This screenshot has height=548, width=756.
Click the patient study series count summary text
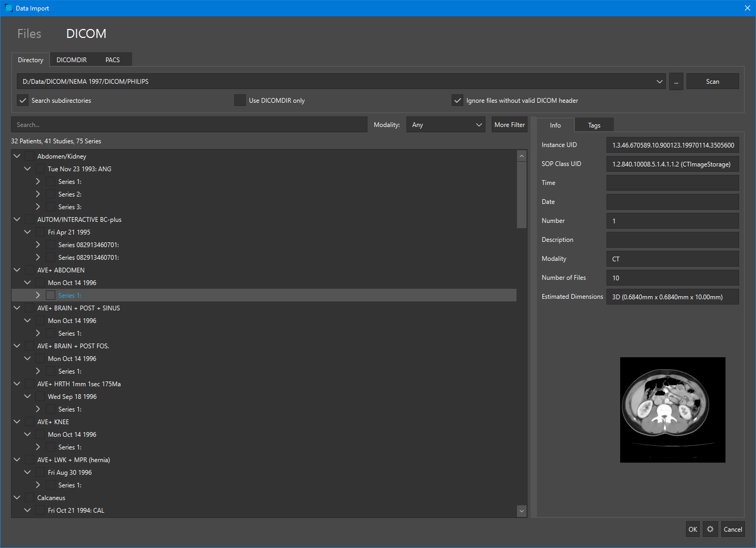[56, 141]
